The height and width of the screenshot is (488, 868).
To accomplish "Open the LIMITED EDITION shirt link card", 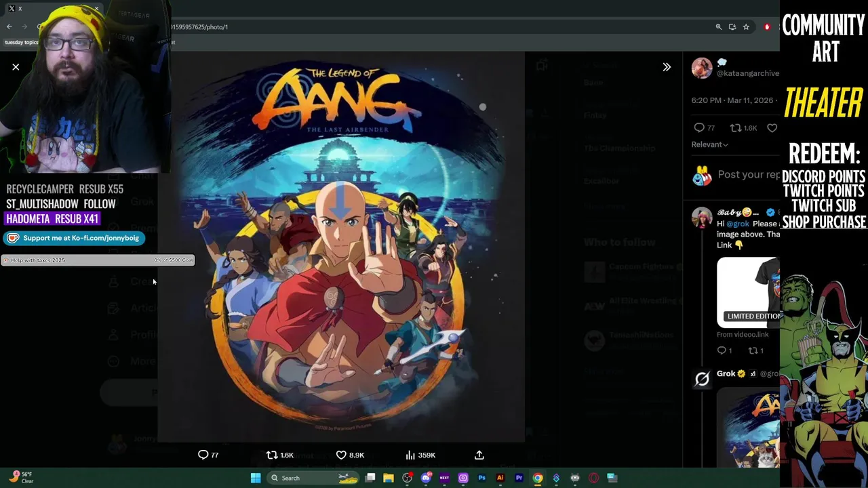I will (x=749, y=292).
